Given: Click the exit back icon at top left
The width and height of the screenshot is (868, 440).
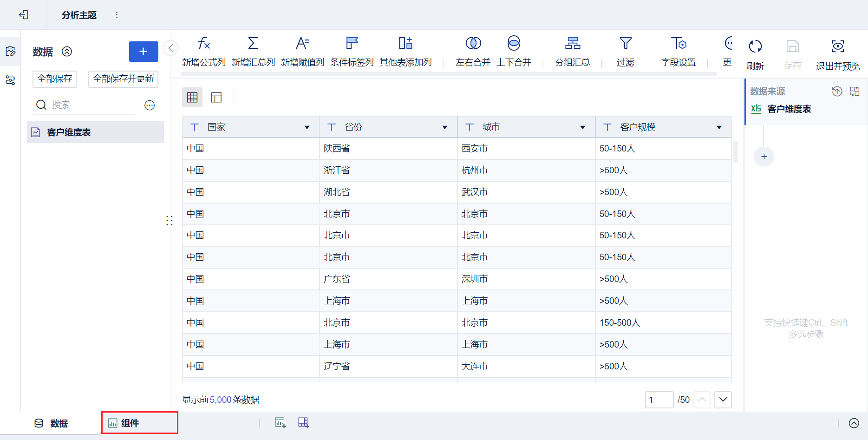Looking at the screenshot, I should point(23,15).
